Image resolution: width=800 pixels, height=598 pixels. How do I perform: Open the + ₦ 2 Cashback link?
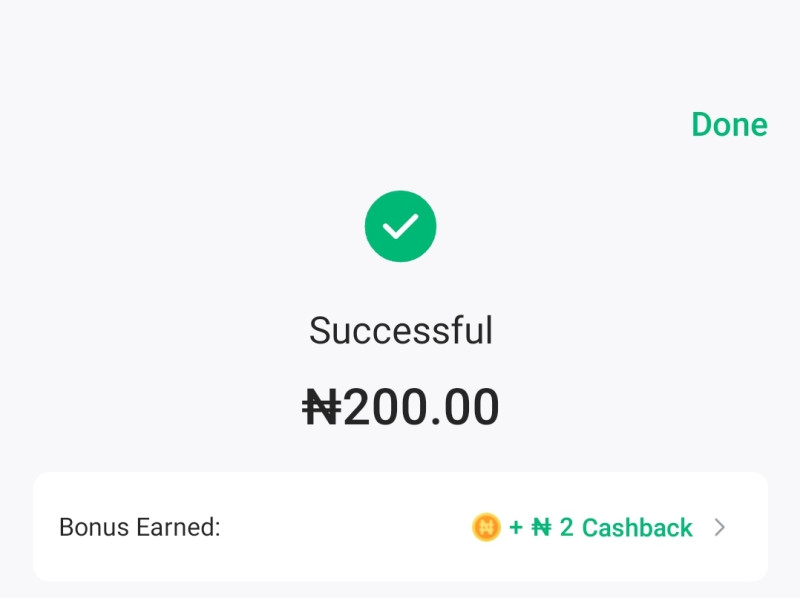(x=600, y=527)
